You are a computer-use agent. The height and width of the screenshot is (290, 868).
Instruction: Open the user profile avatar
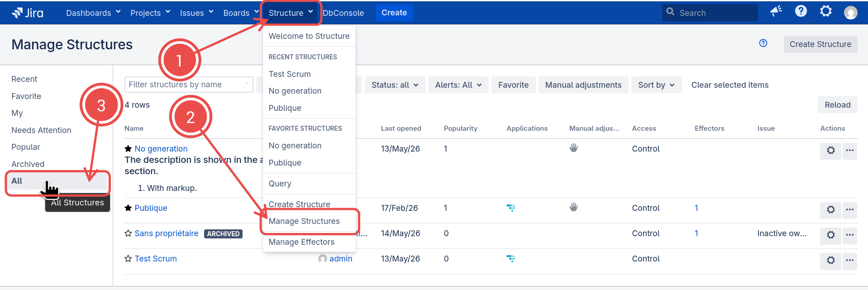(851, 13)
